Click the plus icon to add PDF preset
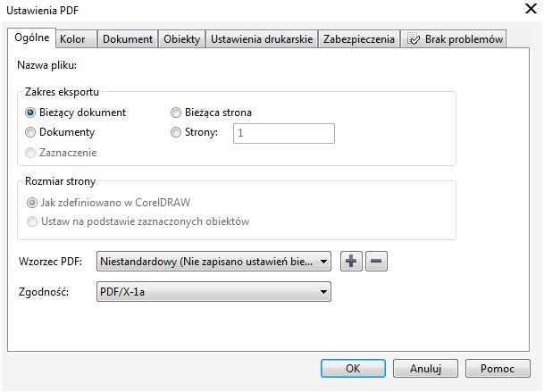544x392 pixels. tap(352, 262)
